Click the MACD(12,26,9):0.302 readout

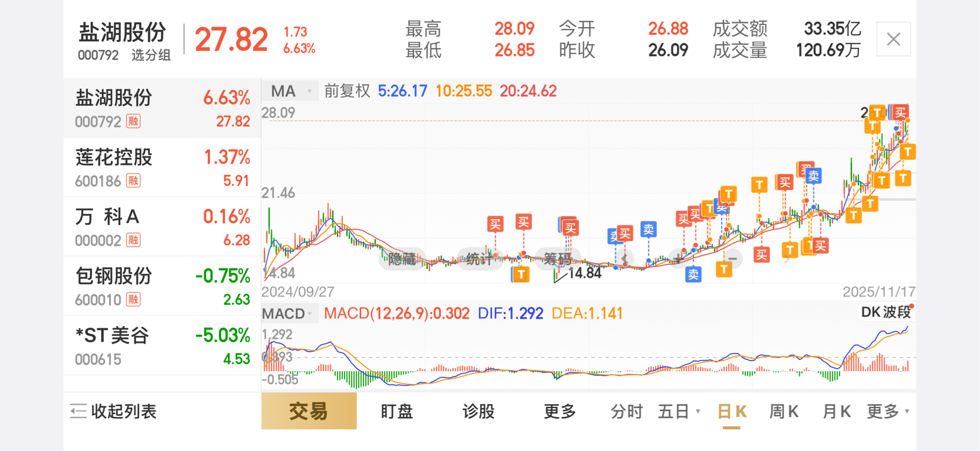click(x=396, y=314)
